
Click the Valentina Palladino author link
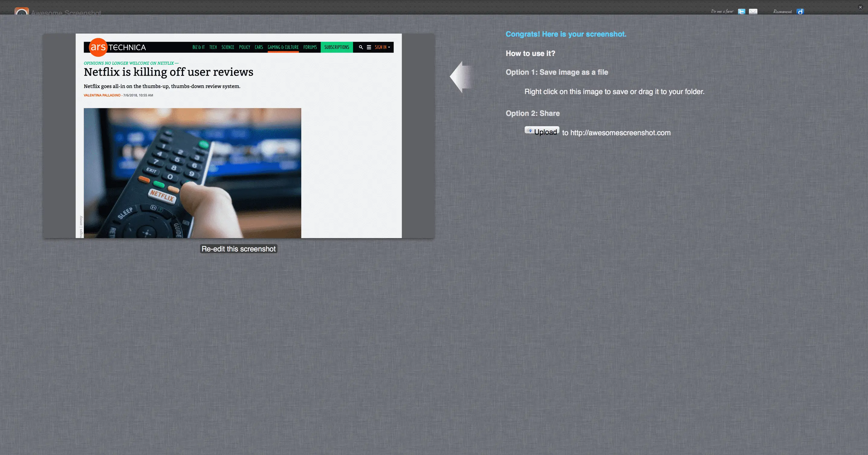point(102,96)
